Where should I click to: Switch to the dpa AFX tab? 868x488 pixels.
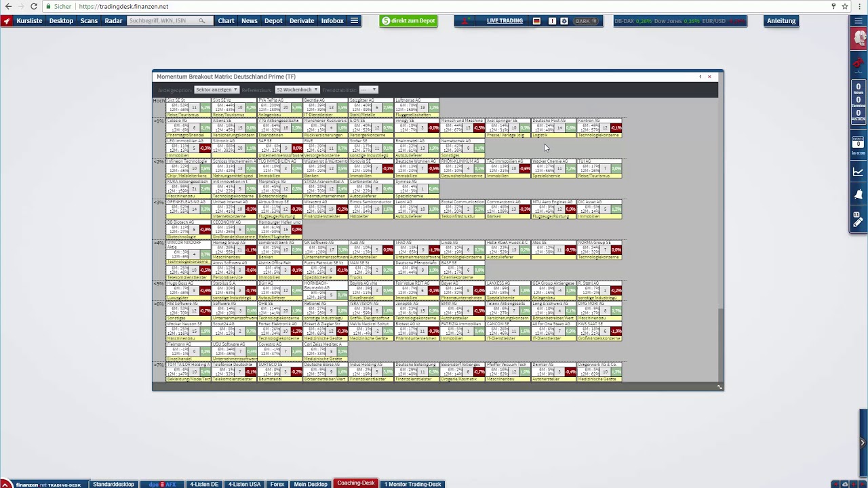161,484
